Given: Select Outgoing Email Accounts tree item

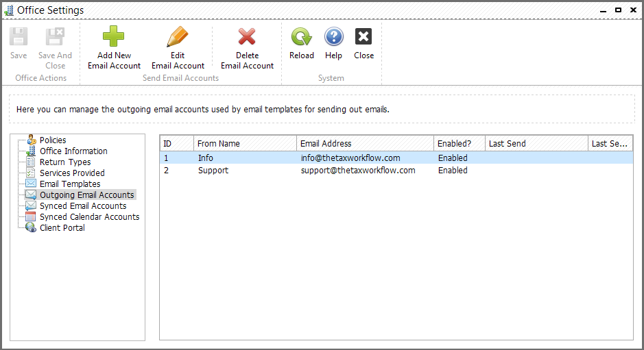Looking at the screenshot, I should pos(86,195).
